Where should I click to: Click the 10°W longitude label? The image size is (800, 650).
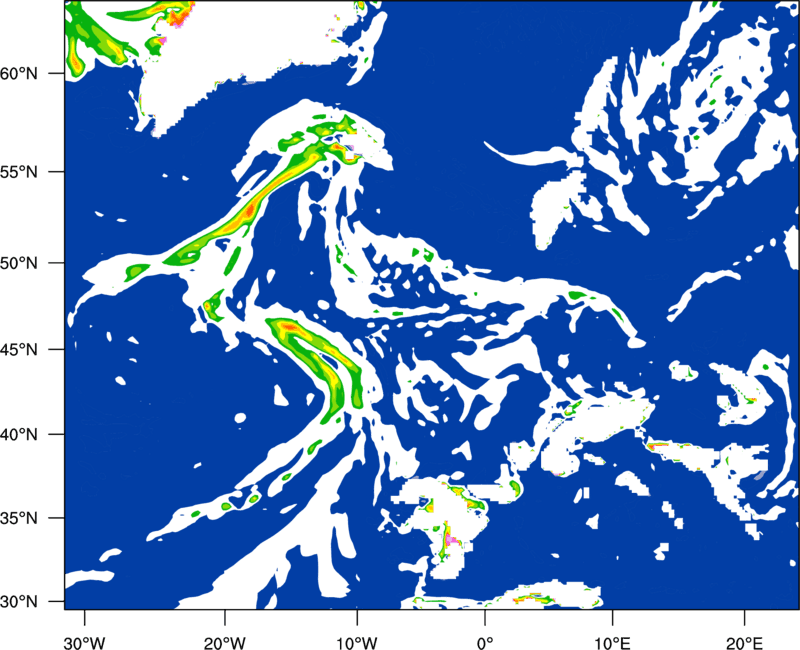[357, 642]
